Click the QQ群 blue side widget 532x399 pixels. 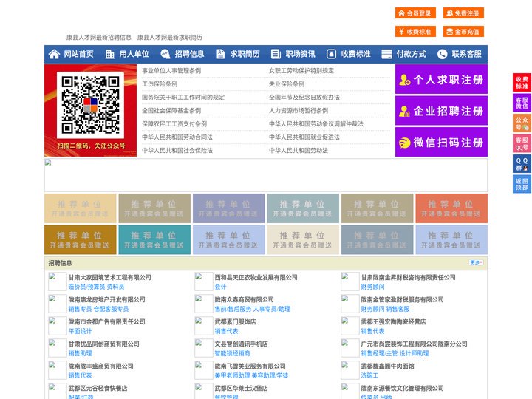coord(522,164)
